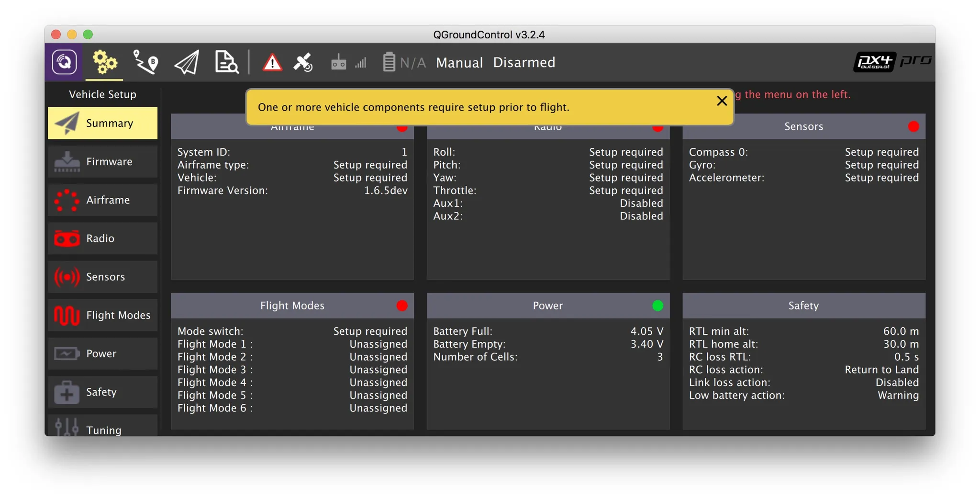
Task: Click the Manual flight mode label
Action: pyautogui.click(x=459, y=63)
